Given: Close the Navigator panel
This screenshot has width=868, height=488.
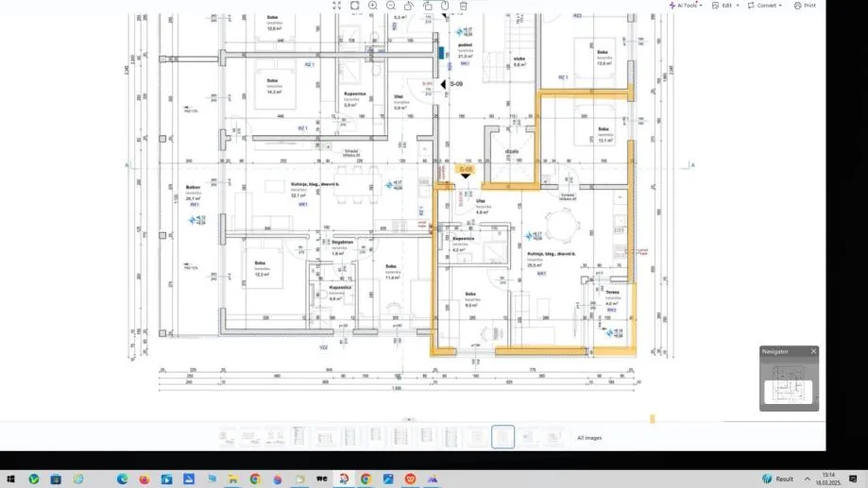Looking at the screenshot, I should (x=813, y=351).
